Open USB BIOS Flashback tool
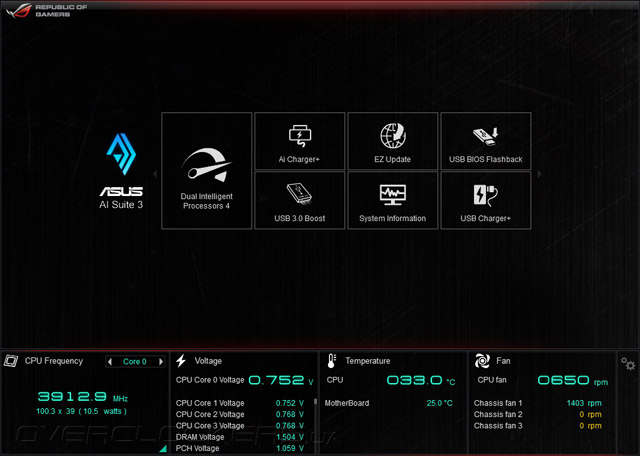 [486, 141]
